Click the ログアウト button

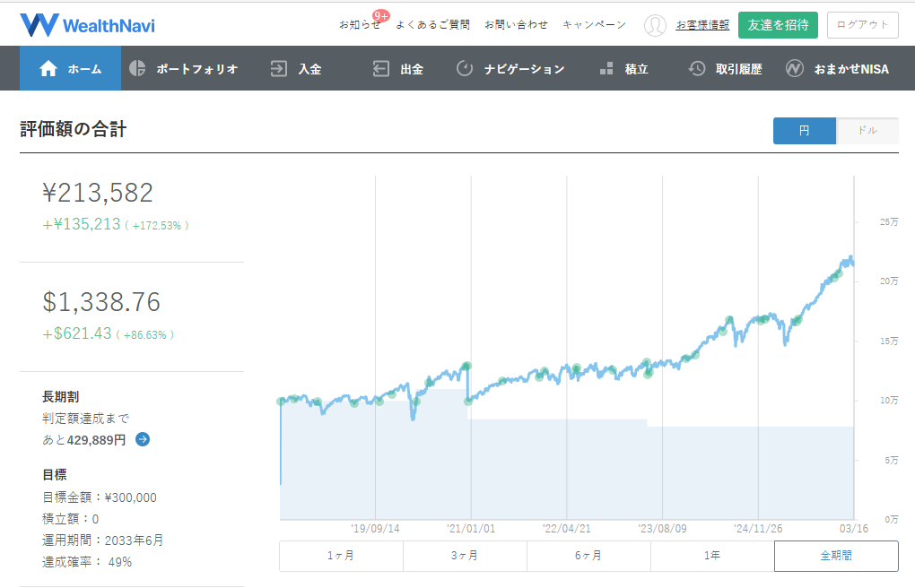[862, 25]
